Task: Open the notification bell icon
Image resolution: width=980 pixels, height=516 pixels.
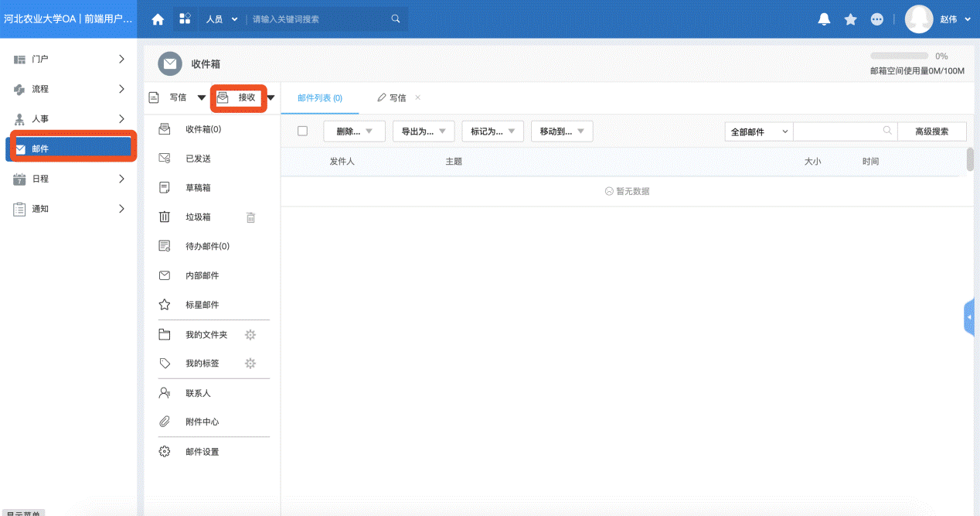Action: (824, 19)
